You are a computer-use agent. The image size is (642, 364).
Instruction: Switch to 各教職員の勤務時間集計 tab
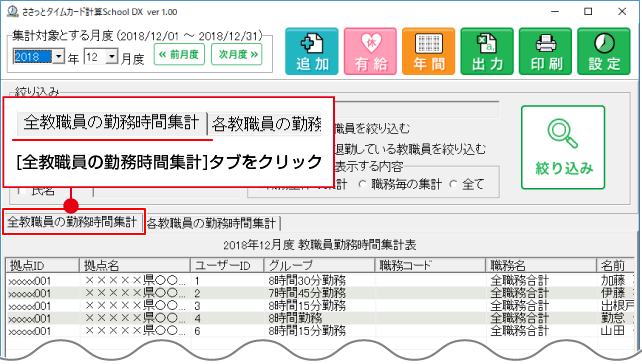[211, 223]
